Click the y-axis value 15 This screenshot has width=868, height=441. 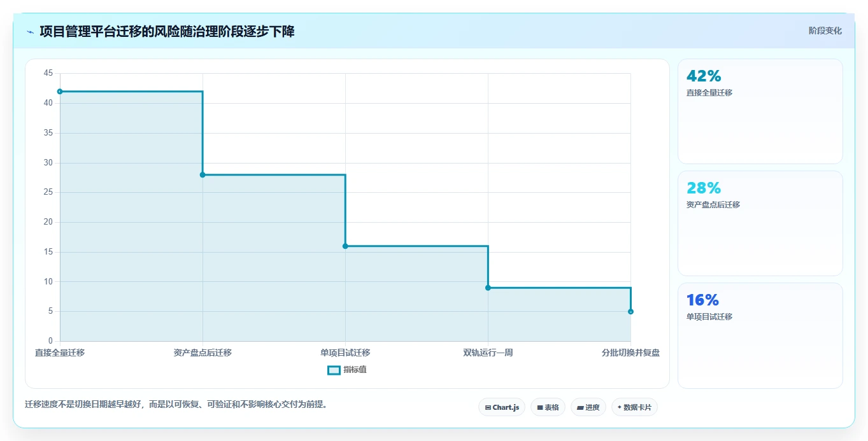(48, 252)
